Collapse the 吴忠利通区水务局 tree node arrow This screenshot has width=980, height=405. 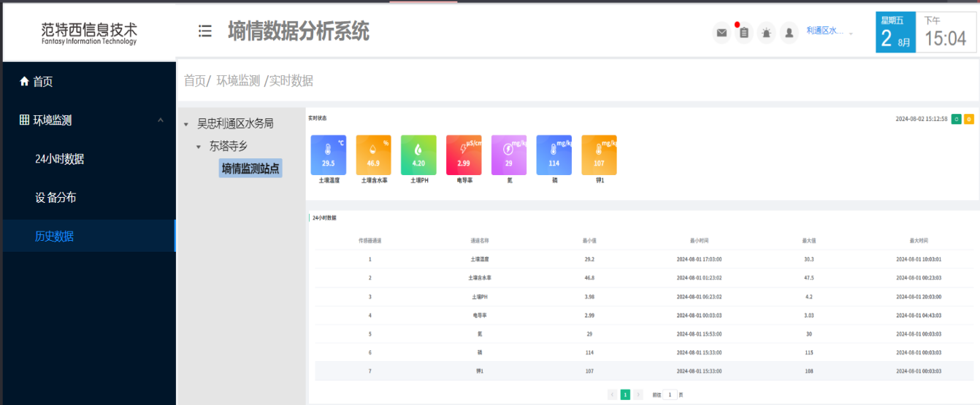pyautogui.click(x=186, y=125)
